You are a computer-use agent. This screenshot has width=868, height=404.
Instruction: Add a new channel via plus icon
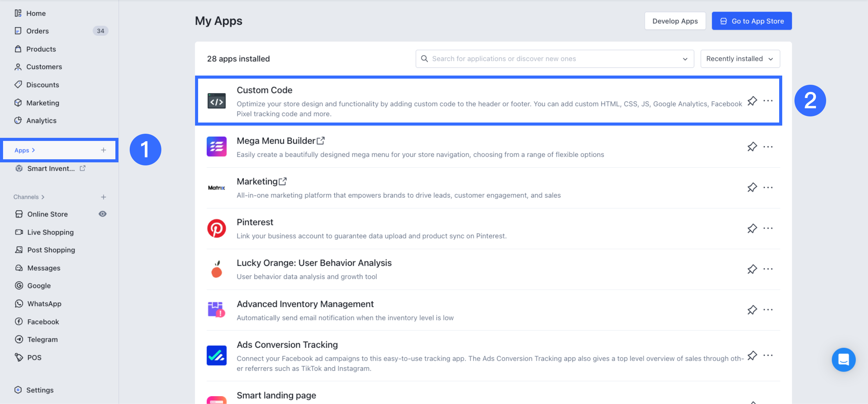(x=103, y=197)
